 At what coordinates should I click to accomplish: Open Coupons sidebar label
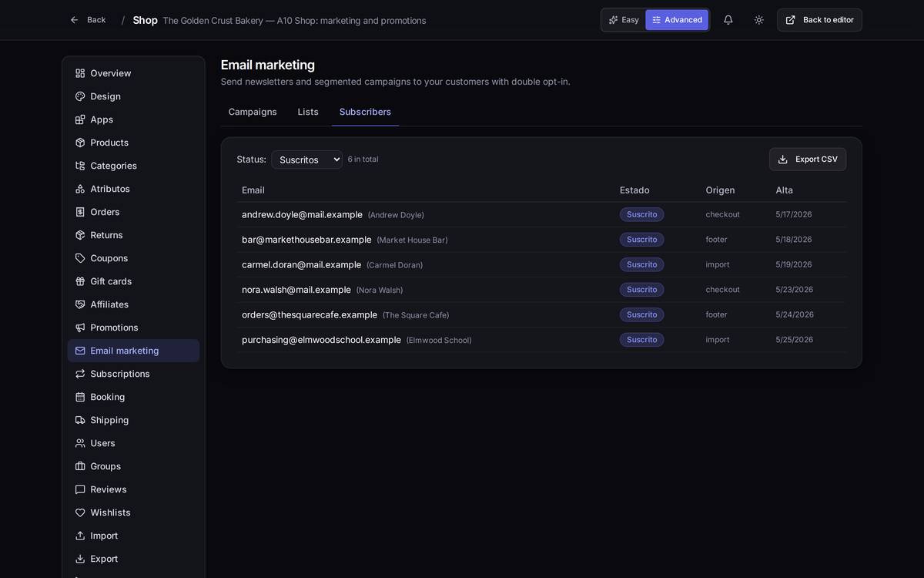point(109,258)
